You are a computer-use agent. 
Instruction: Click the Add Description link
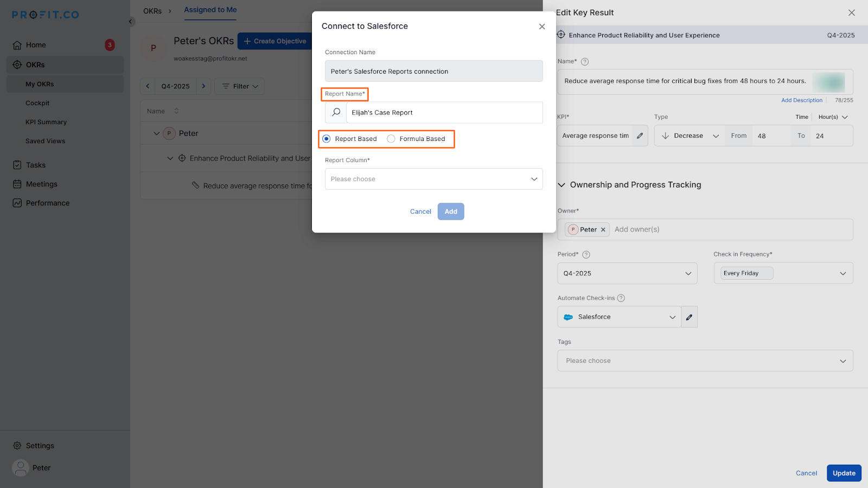pyautogui.click(x=802, y=100)
